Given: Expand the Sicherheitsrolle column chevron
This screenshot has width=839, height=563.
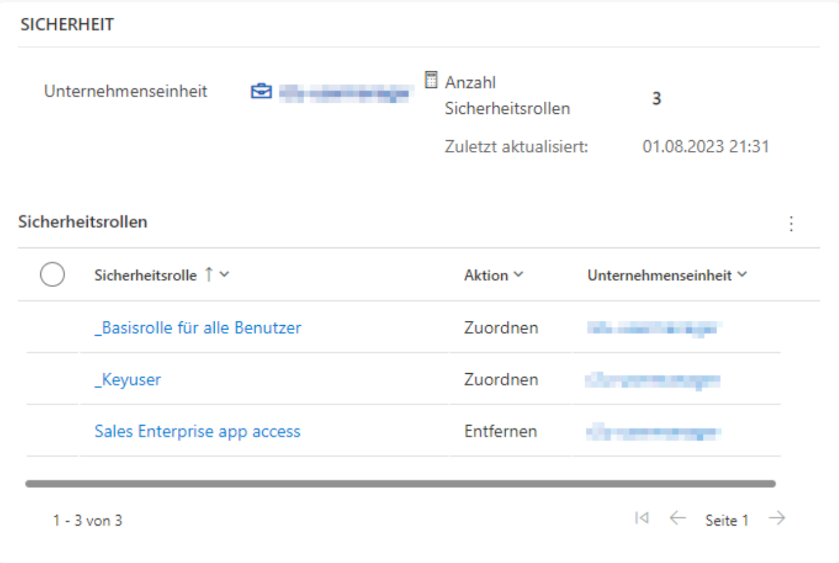Looking at the screenshot, I should tap(224, 275).
